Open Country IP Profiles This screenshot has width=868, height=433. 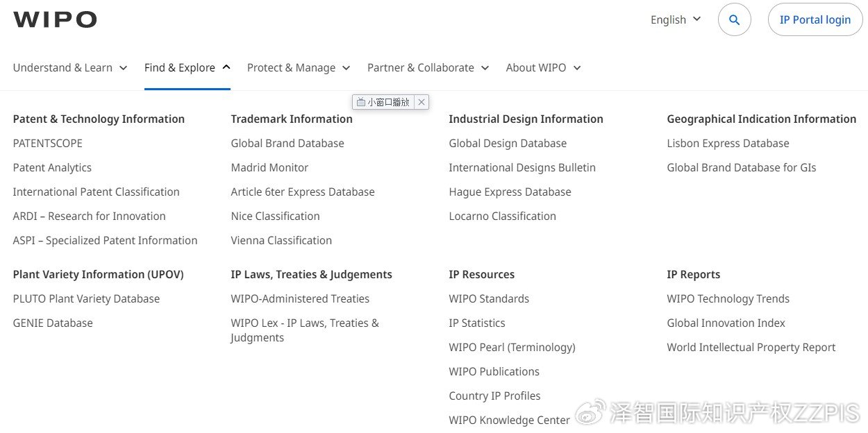(495, 396)
